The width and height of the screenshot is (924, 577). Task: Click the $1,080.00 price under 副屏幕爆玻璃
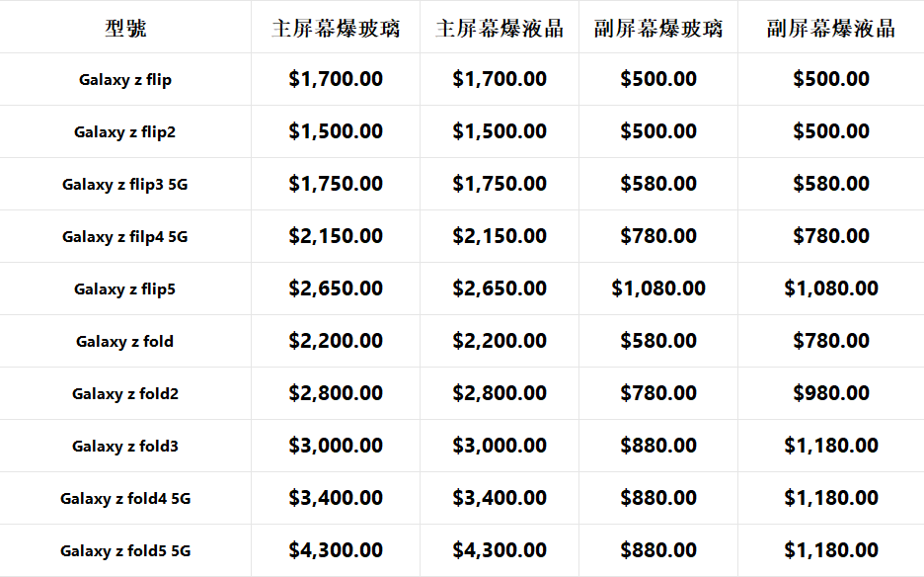[658, 288]
